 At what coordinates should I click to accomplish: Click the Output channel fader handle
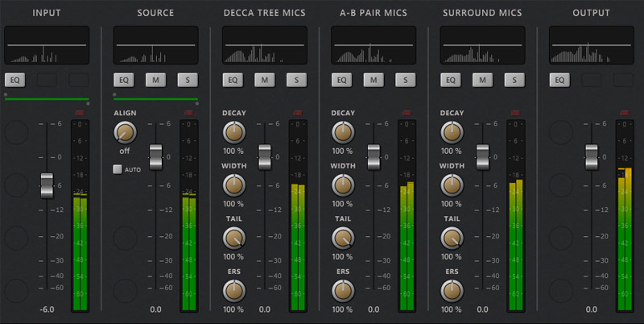[x=592, y=156]
